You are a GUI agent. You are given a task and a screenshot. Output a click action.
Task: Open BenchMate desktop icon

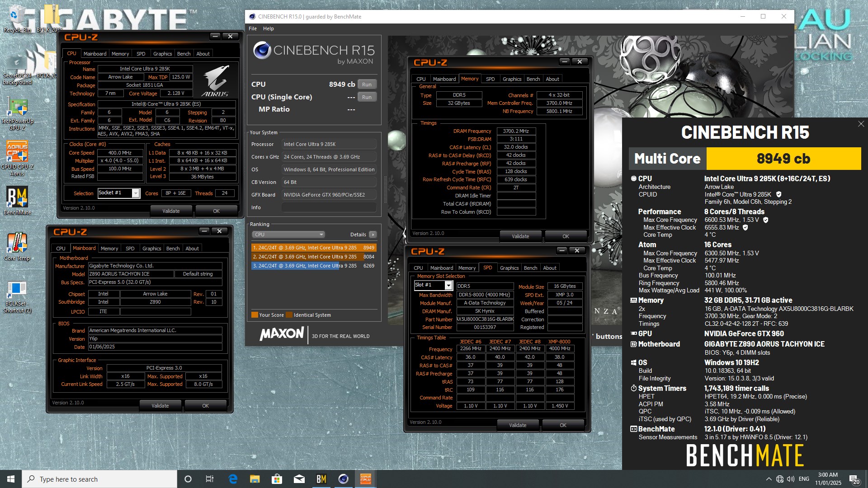click(x=17, y=201)
